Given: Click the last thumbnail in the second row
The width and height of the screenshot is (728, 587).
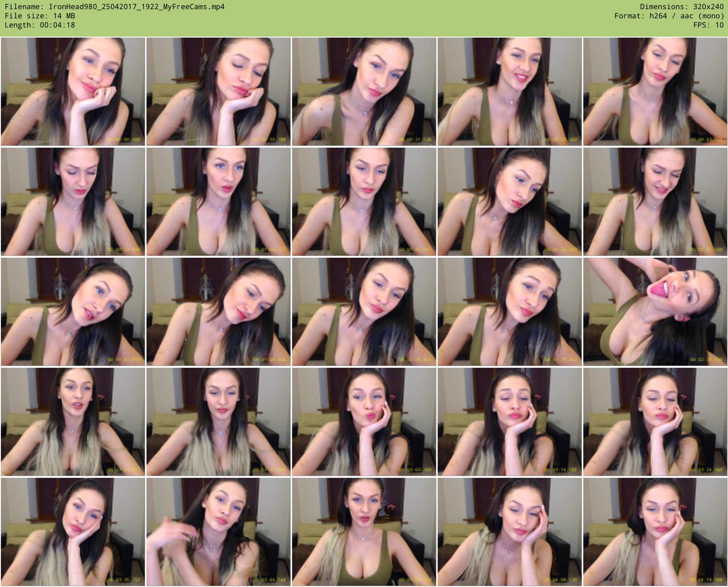Looking at the screenshot, I should (655, 202).
